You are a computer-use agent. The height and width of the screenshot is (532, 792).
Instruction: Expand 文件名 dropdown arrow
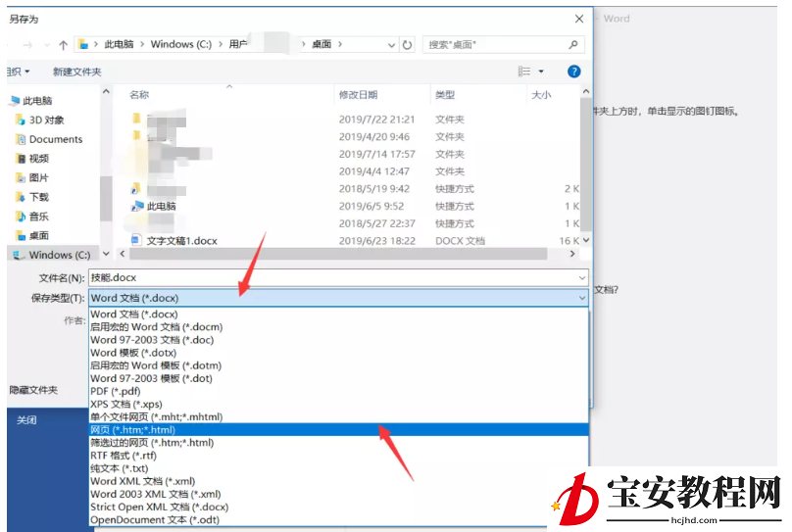pos(582,277)
